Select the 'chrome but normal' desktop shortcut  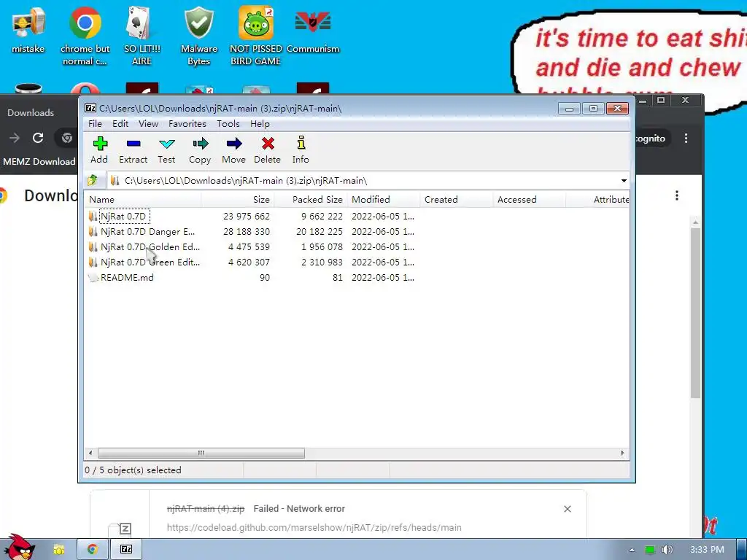point(85,36)
